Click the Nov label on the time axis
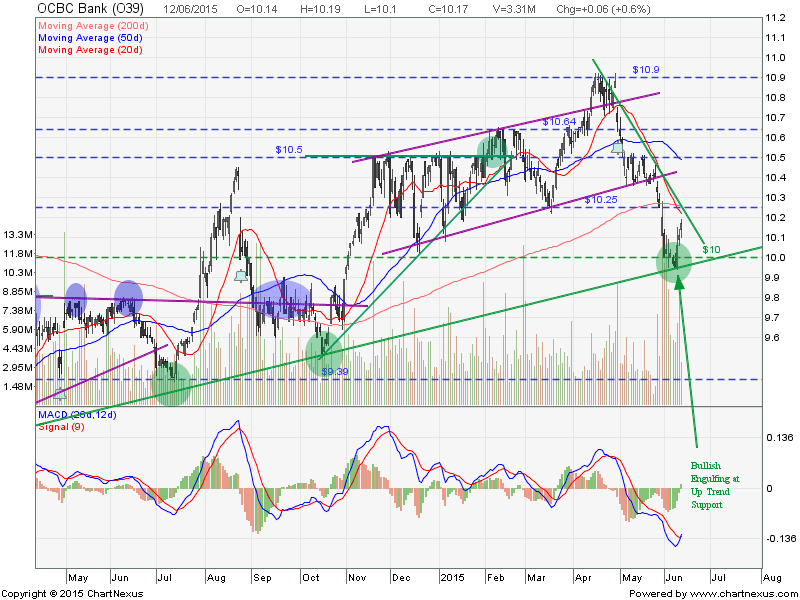Screen dimensions: 800x600 click(x=357, y=578)
